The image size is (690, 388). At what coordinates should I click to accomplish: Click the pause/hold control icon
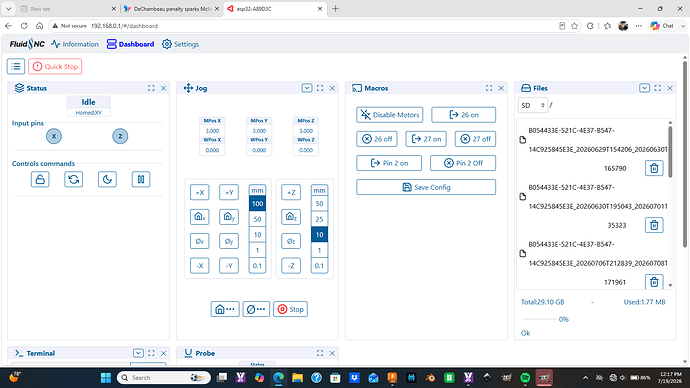(x=141, y=179)
